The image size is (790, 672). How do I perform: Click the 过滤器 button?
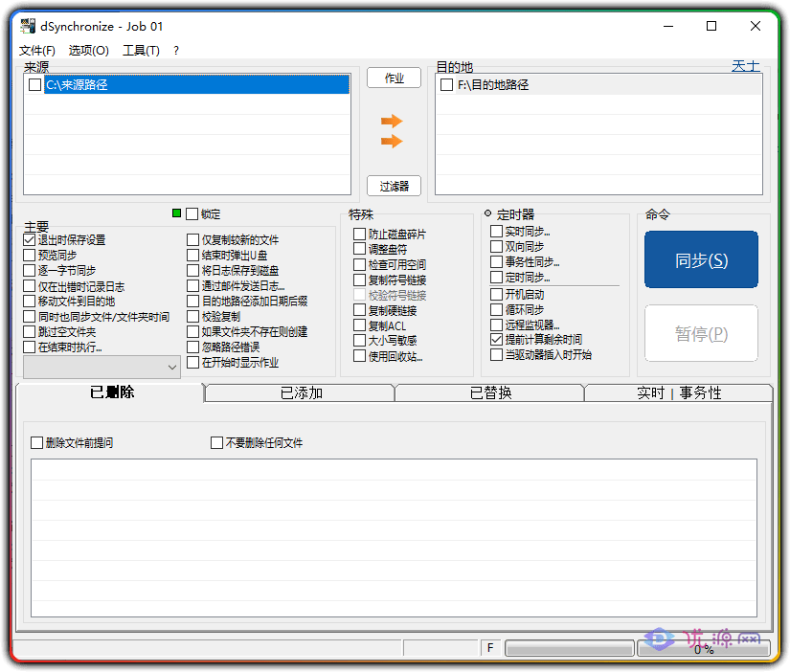point(393,186)
